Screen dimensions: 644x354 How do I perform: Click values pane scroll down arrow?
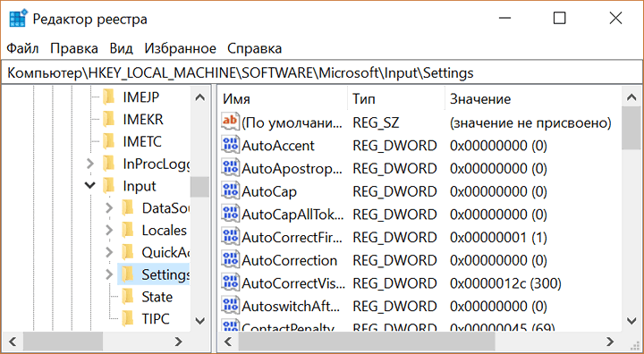(x=631, y=321)
